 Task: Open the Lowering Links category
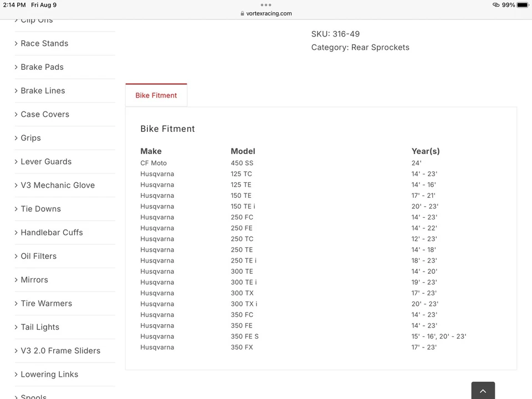(x=49, y=374)
